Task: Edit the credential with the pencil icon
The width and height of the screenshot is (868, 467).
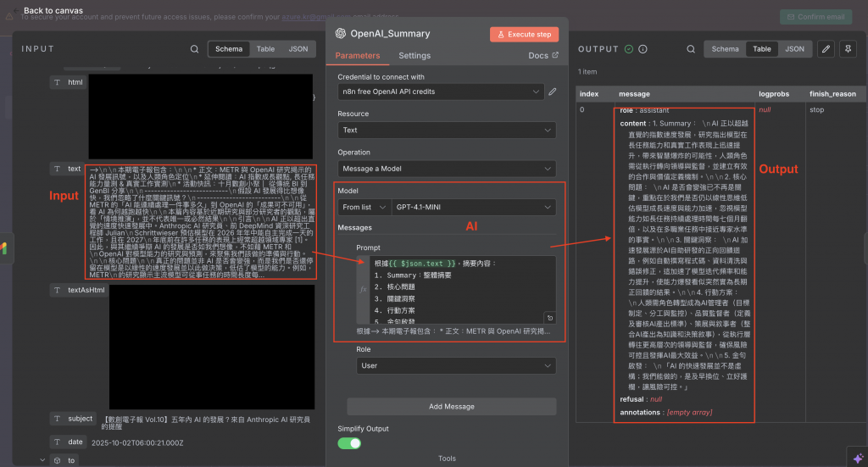Action: (x=553, y=92)
